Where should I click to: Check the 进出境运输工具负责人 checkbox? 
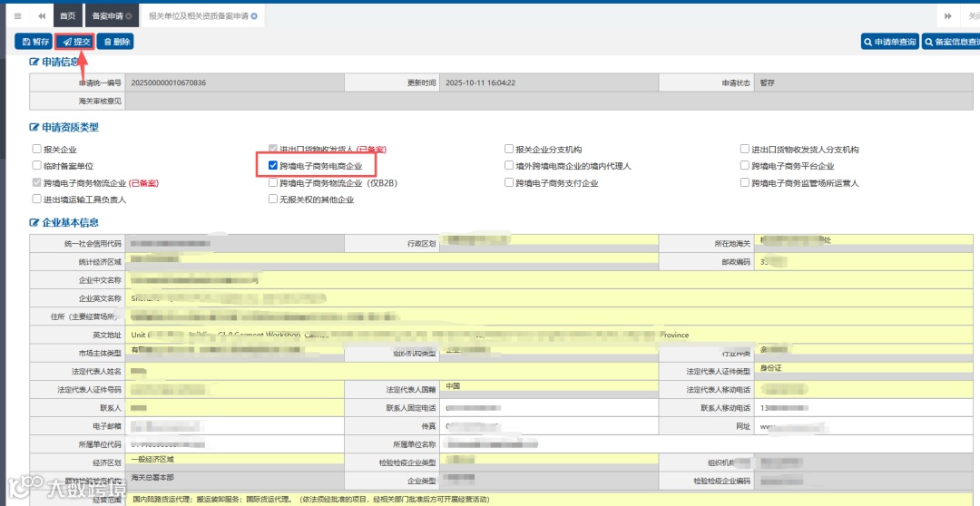[x=36, y=199]
